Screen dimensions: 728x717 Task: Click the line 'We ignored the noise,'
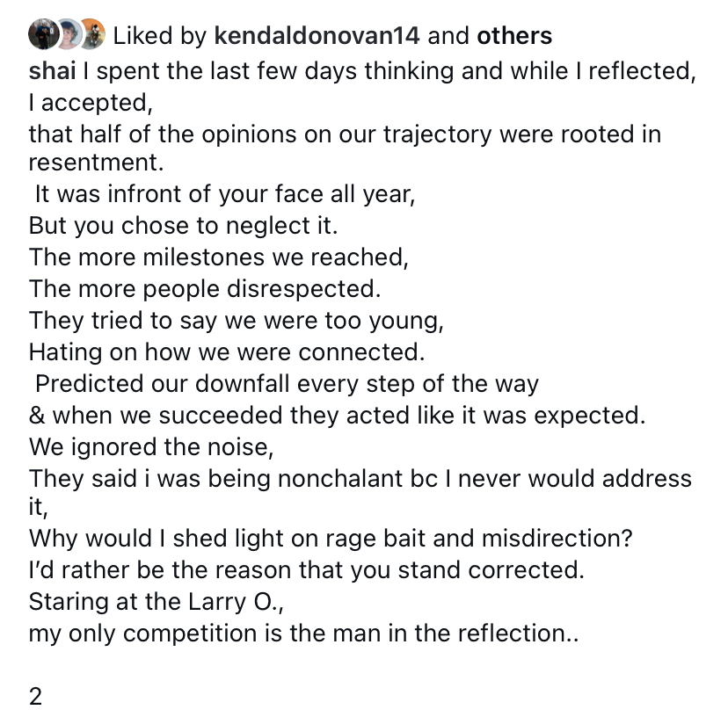coord(151,447)
